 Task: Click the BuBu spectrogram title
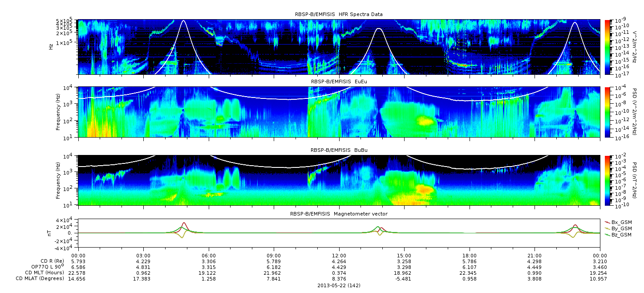pyautogui.click(x=339, y=150)
